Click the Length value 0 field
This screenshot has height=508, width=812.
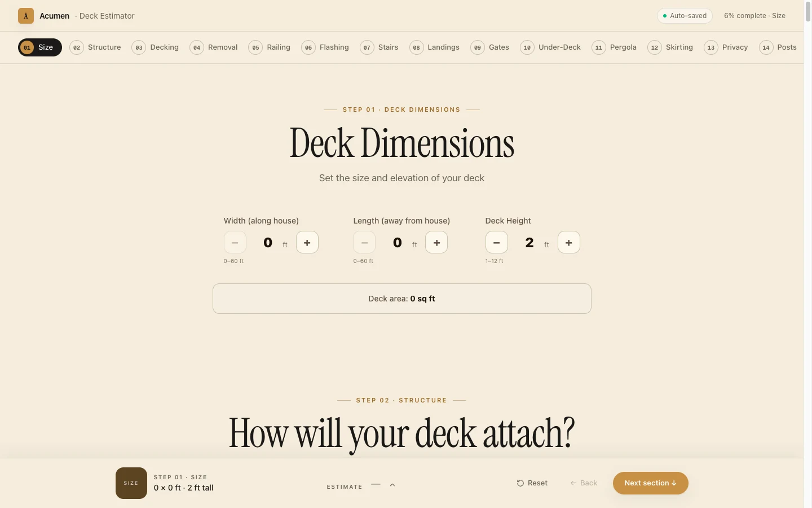[398, 243]
